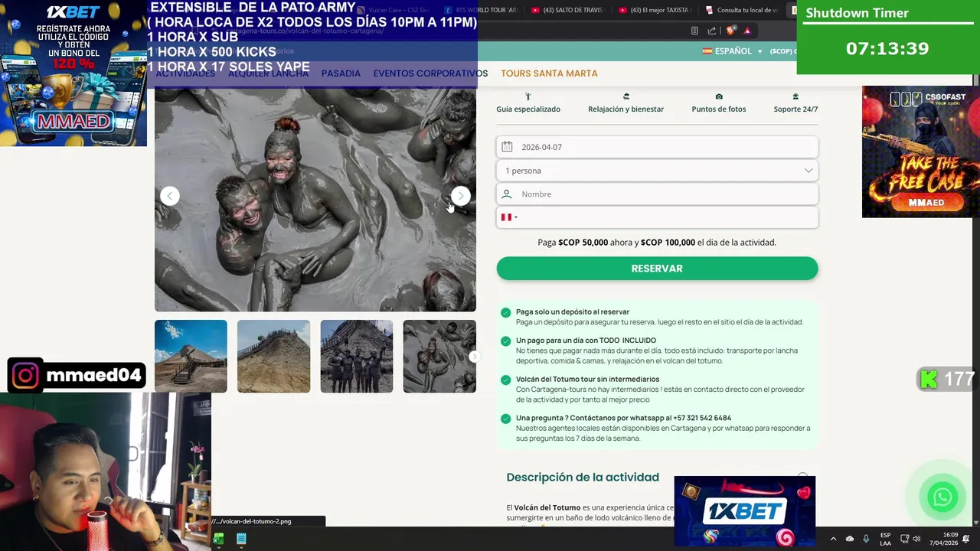980x551 pixels.
Task: Click the Puntos de fotos camera icon
Action: pos(718,96)
